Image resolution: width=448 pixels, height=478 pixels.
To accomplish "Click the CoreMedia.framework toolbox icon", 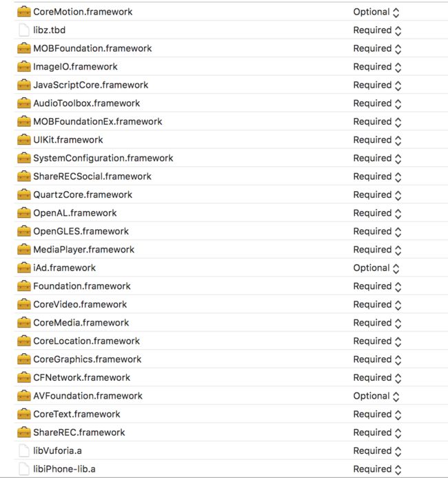I will click(x=24, y=323).
